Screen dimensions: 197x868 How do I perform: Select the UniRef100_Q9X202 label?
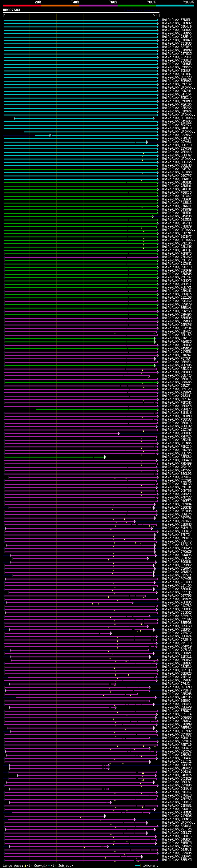point(176,751)
